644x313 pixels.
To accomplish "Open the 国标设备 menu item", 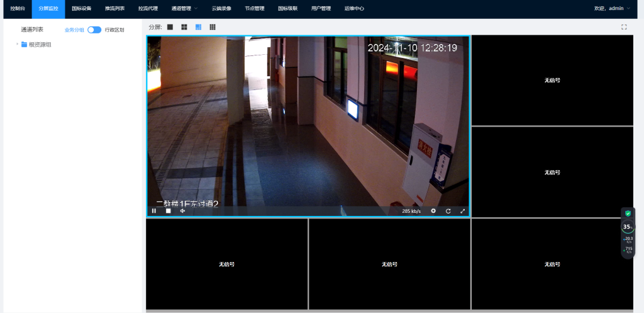I will point(81,9).
